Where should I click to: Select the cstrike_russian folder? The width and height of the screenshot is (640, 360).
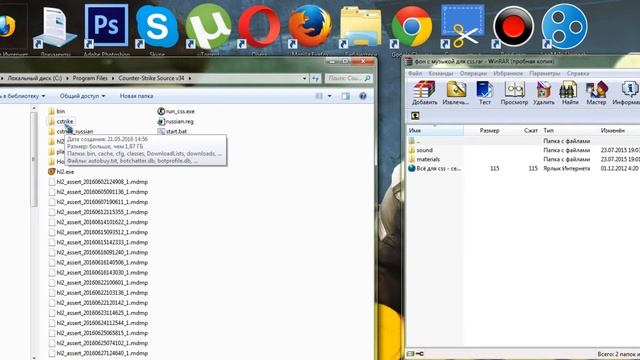click(70, 131)
